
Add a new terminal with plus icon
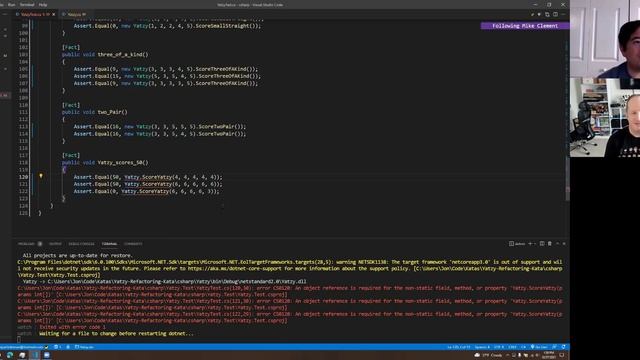click(530, 244)
